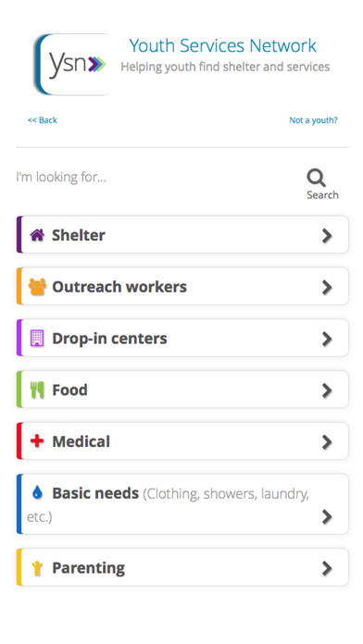
Task: Open the Drop-in centers chevron arrow
Action: point(327,339)
